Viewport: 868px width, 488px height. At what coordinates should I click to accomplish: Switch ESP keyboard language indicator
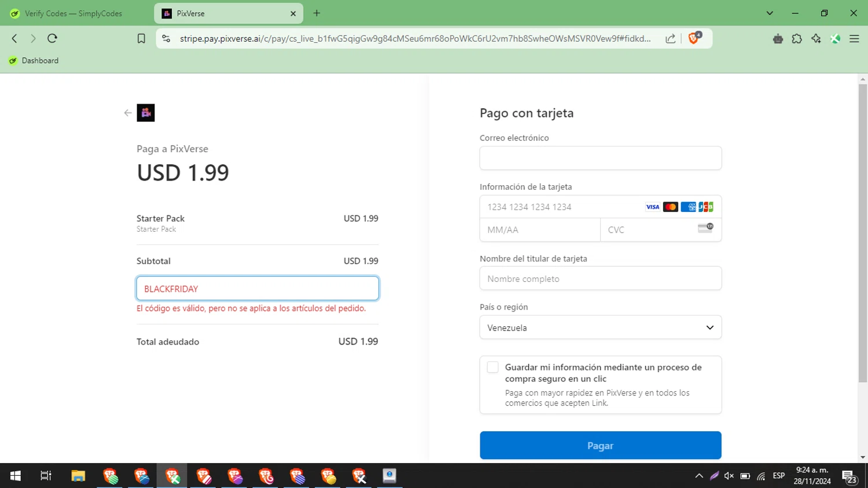(779, 476)
